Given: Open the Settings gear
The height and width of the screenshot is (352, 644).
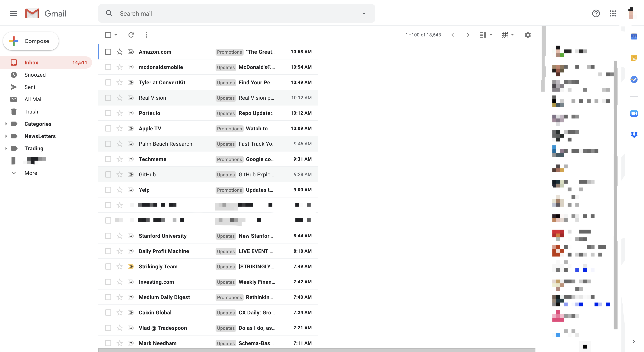Looking at the screenshot, I should point(528,35).
